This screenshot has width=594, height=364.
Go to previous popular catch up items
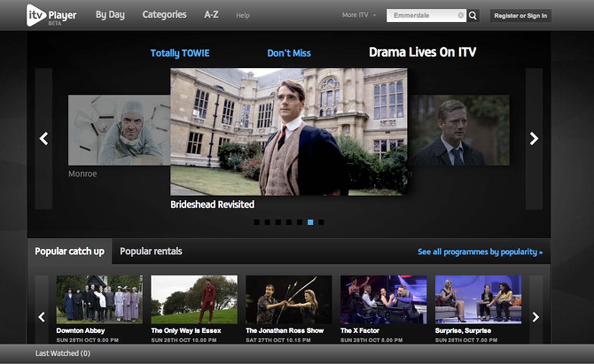point(42,317)
